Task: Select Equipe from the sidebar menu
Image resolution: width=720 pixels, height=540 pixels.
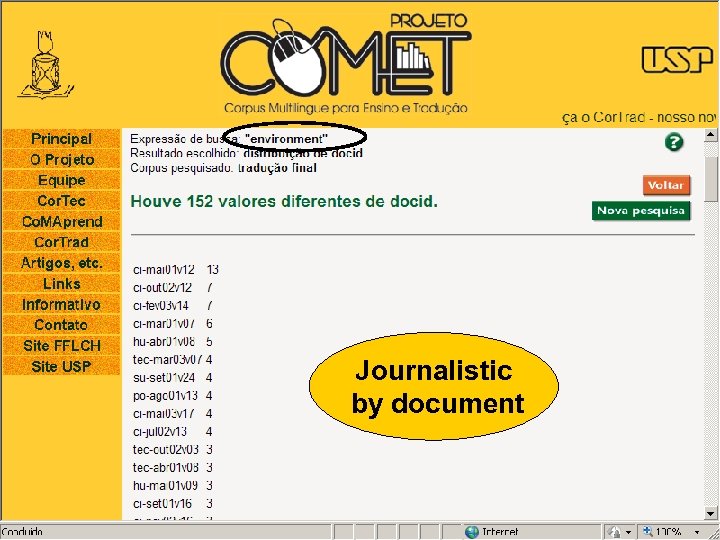Action: 61,180
